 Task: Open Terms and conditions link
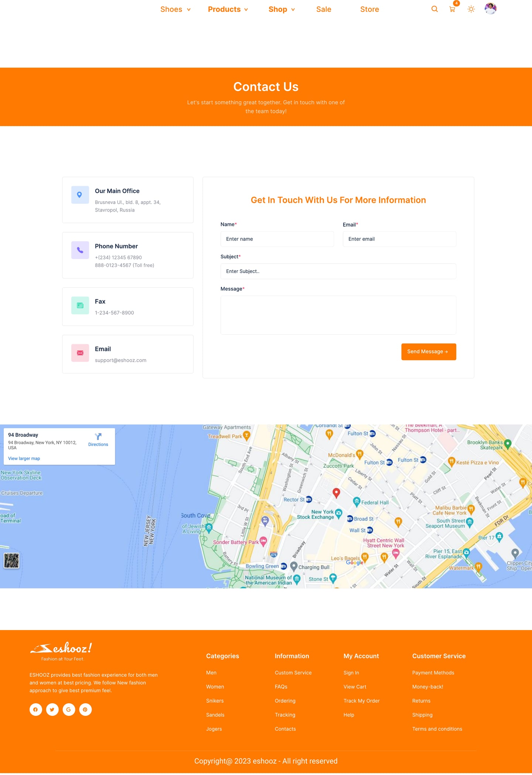coord(437,729)
